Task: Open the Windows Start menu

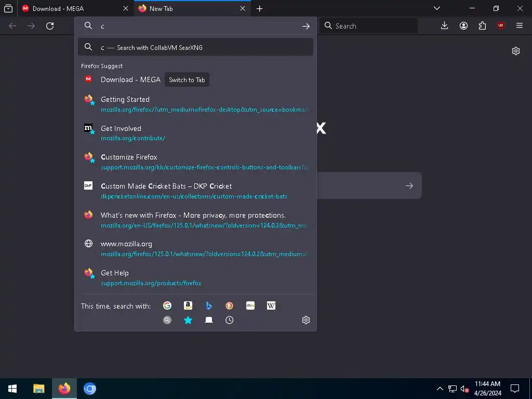Action: pyautogui.click(x=12, y=389)
